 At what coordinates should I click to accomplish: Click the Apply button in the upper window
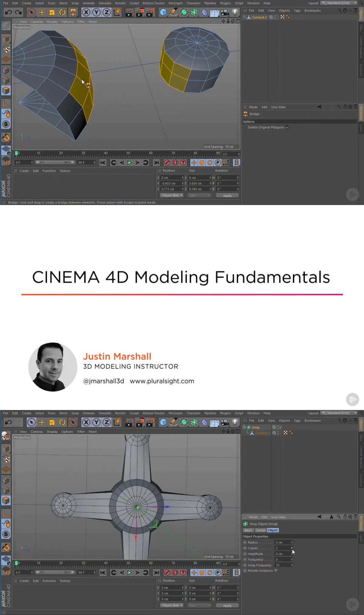(x=227, y=196)
